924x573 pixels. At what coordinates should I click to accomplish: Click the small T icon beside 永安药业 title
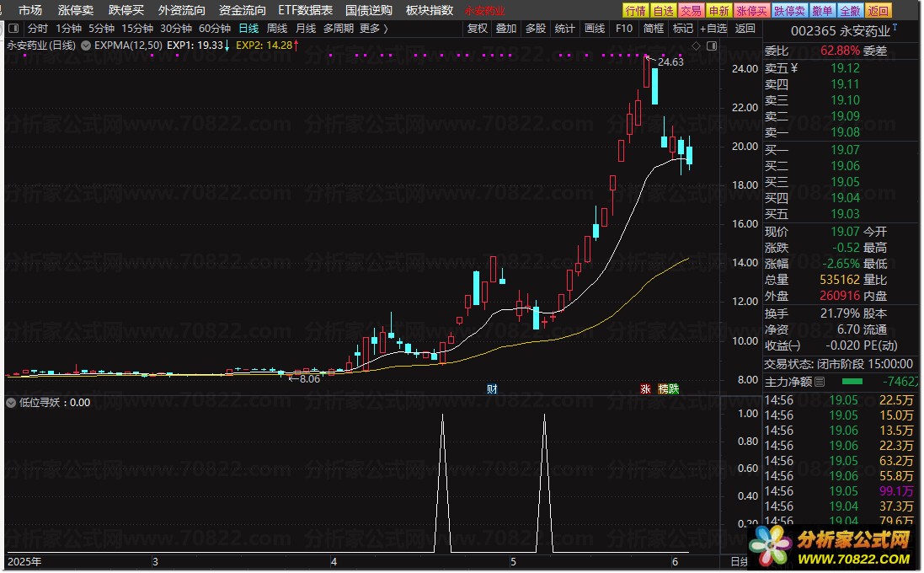tap(895, 27)
